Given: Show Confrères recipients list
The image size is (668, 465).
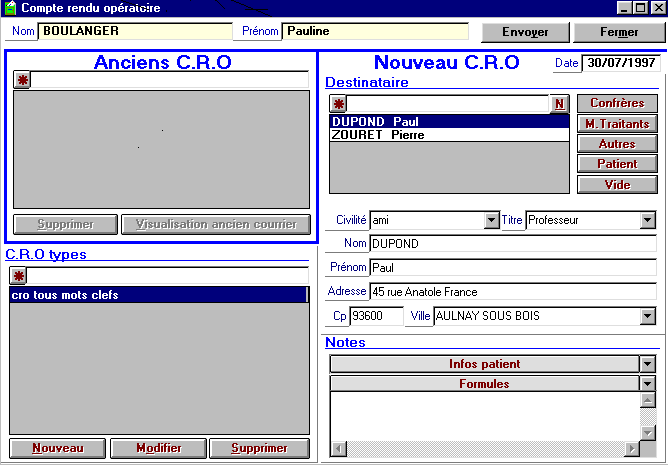Looking at the screenshot, I should pyautogui.click(x=617, y=103).
